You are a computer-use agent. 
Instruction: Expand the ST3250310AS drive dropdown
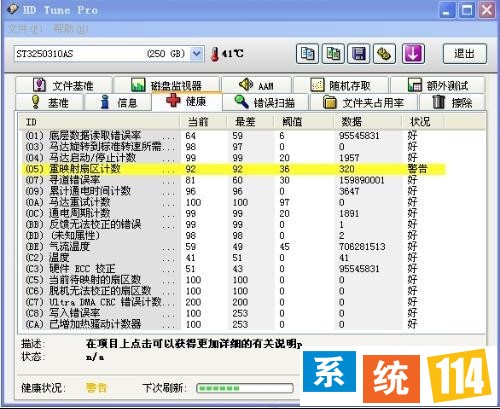pyautogui.click(x=197, y=54)
